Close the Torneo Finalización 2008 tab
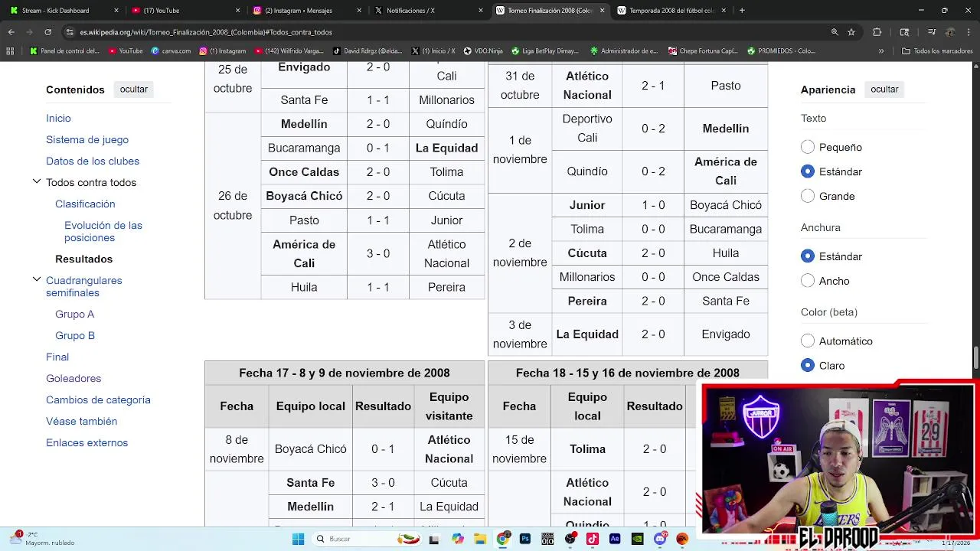The height and width of the screenshot is (551, 980). click(x=602, y=11)
